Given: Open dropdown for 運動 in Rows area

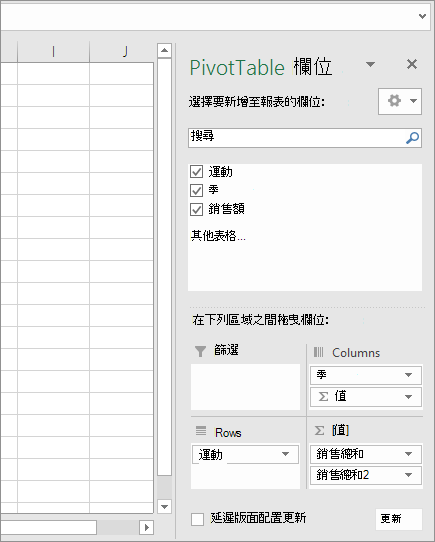Looking at the screenshot, I should [285, 454].
